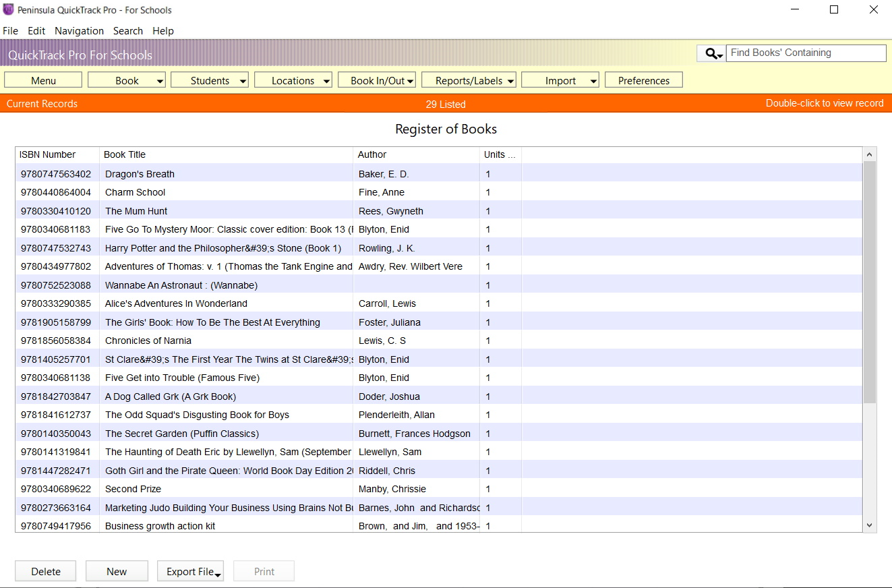Click the Find Books' Containing search field

pos(806,53)
